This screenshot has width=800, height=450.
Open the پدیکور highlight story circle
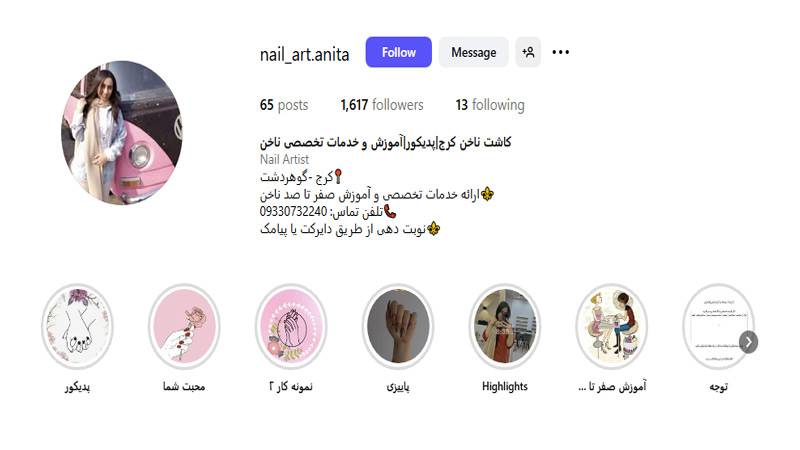coord(78,327)
